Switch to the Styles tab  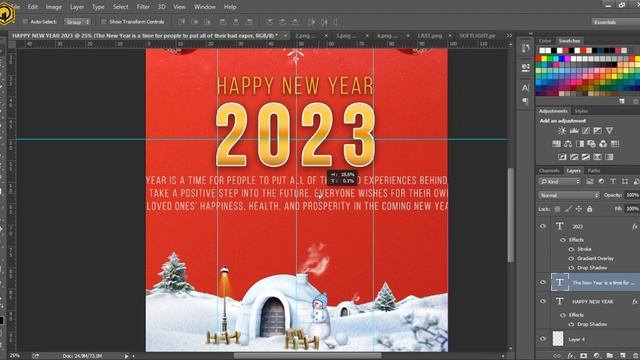(581, 111)
